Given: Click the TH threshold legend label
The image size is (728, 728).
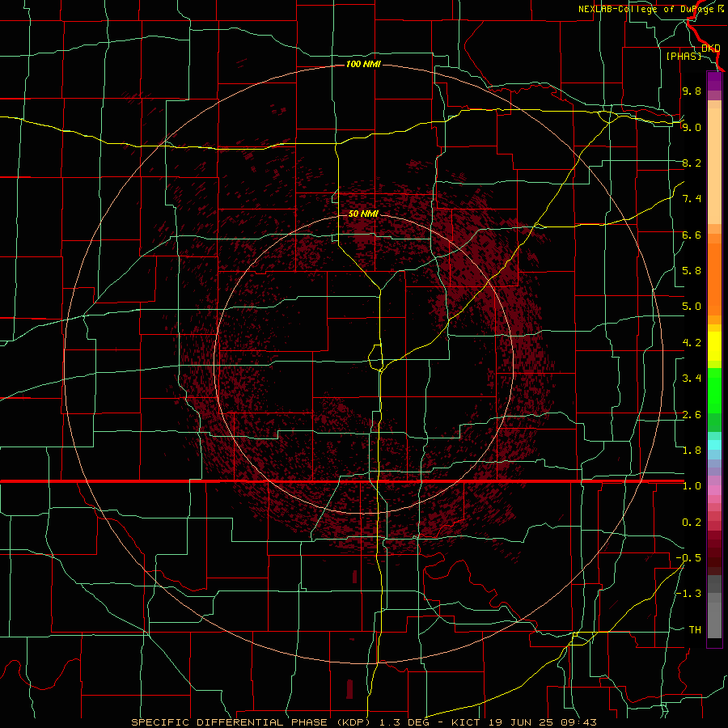Looking at the screenshot, I should pos(695,630).
